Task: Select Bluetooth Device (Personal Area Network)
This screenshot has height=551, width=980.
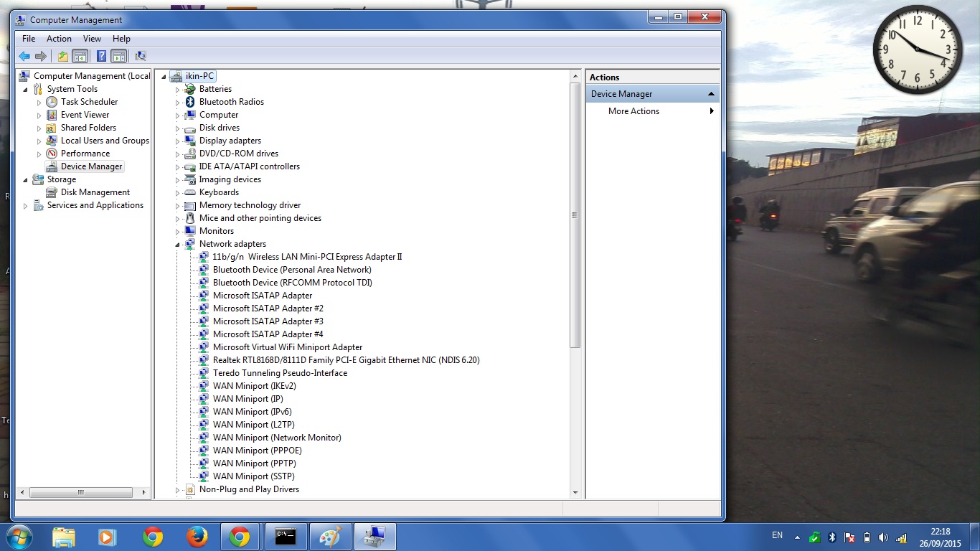Action: click(292, 270)
